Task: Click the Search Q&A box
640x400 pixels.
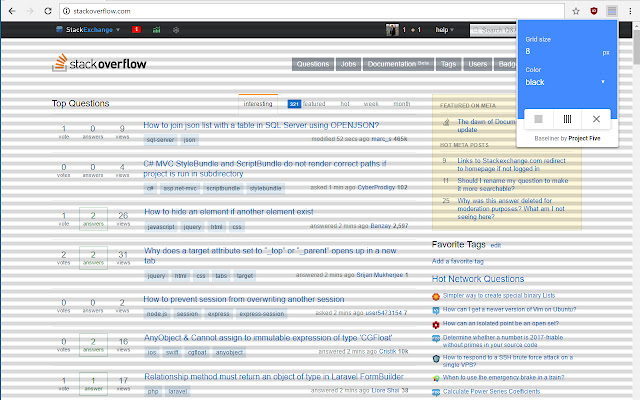Action: pyautogui.click(x=494, y=30)
